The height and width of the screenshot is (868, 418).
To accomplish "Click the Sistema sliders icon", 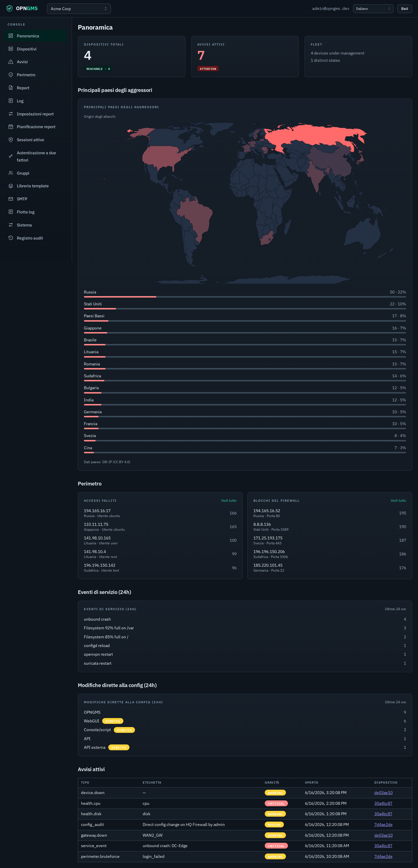I will click(x=11, y=225).
